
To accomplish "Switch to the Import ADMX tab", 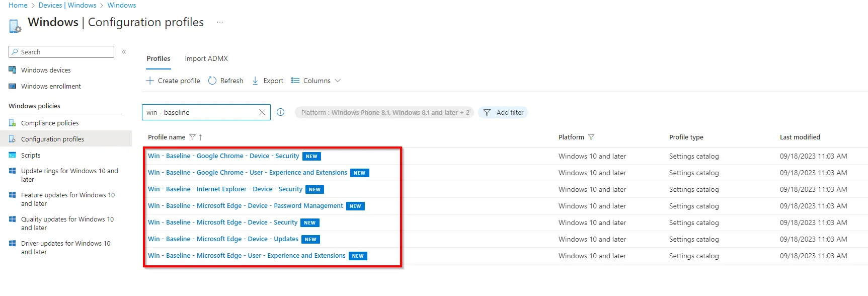I will pos(206,59).
